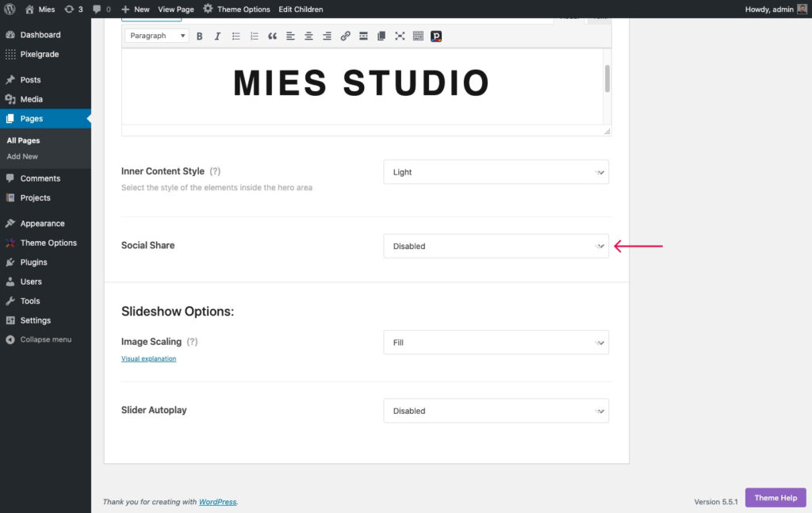Viewport: 812px width, 513px height.
Task: Open the Inner Content Style dropdown
Action: coord(496,172)
